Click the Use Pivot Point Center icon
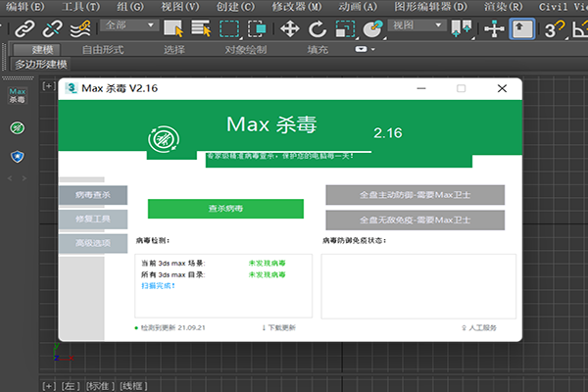 (x=462, y=28)
